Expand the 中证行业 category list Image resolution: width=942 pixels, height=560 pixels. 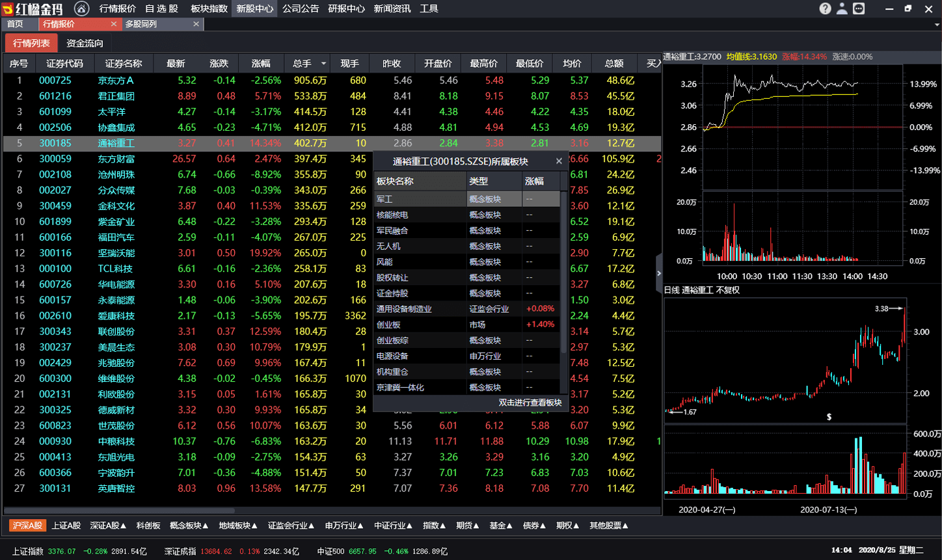pos(394,526)
